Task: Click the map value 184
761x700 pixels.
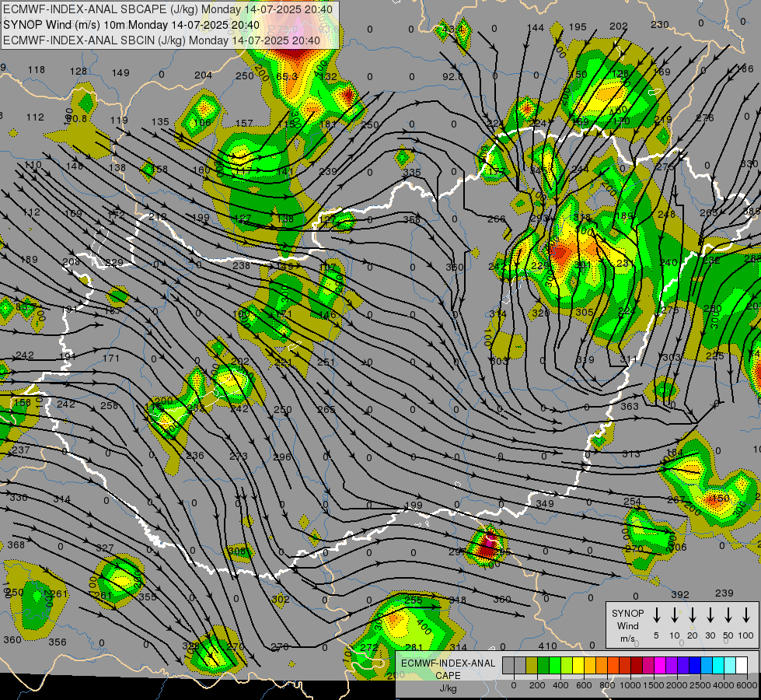Action: pyautogui.click(x=675, y=452)
